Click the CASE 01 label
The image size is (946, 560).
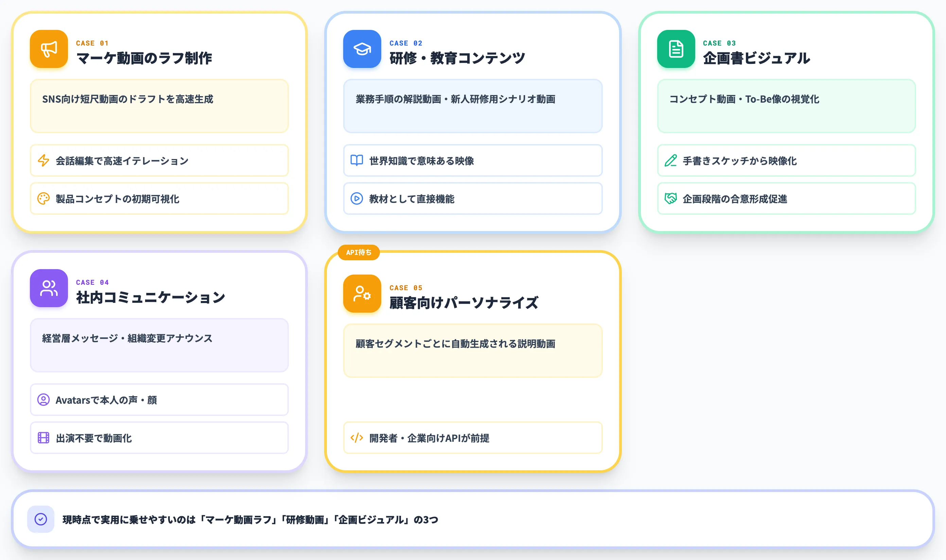[x=92, y=43]
